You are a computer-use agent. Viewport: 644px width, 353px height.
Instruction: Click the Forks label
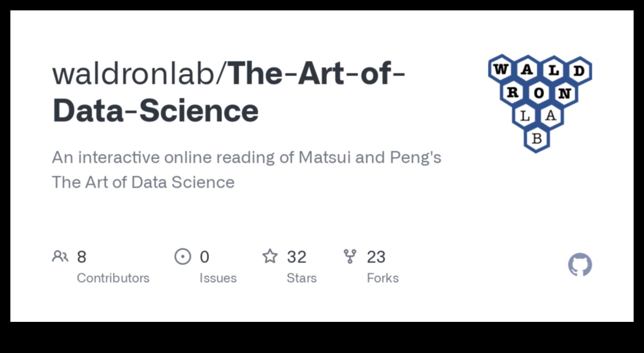383,278
